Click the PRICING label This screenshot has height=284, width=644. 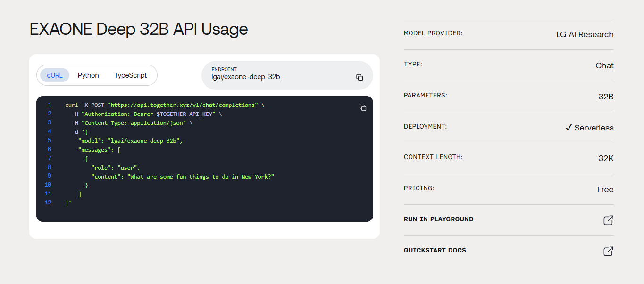[419, 188]
